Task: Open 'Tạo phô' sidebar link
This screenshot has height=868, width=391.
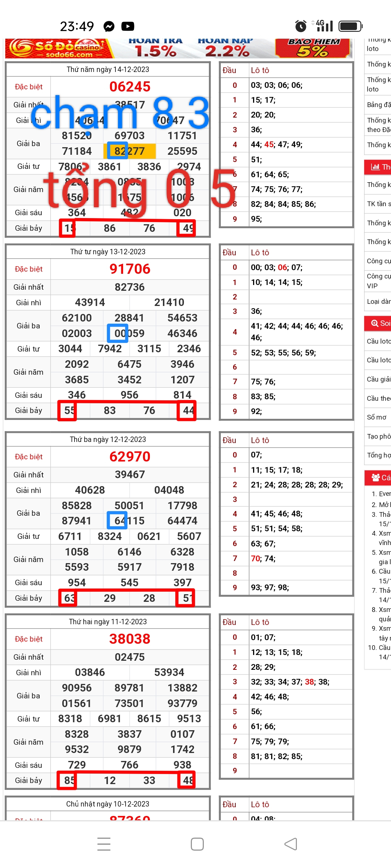Action: click(378, 436)
